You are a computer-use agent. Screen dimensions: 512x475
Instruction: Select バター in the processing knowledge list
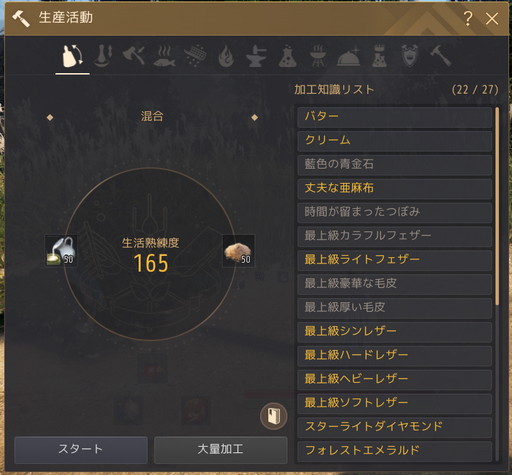coord(394,117)
